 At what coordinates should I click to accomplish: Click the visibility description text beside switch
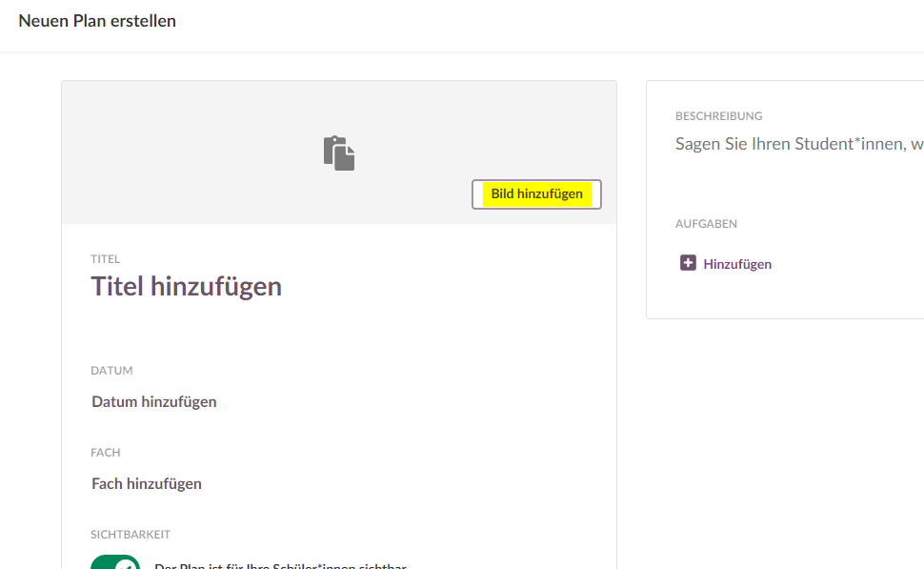click(x=280, y=564)
